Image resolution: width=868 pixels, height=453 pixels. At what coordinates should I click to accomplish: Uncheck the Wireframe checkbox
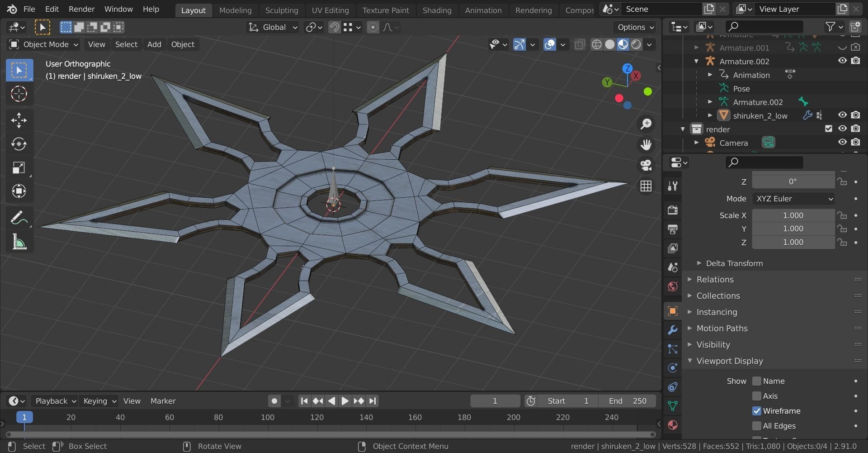(757, 411)
